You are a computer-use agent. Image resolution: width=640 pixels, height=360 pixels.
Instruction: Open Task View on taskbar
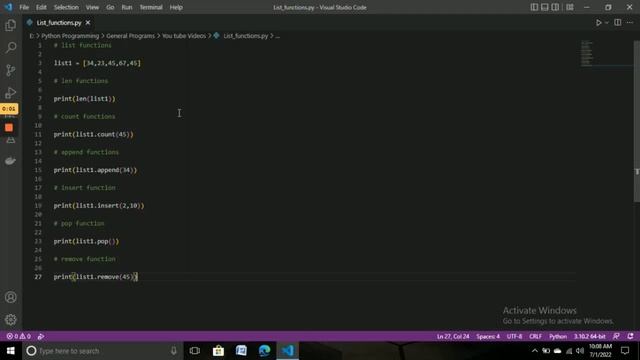pyautogui.click(x=195, y=351)
